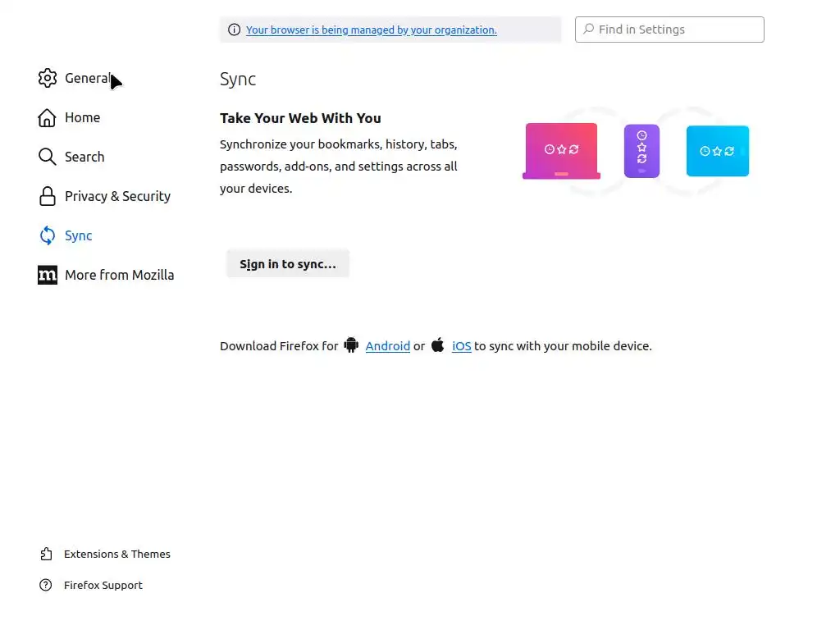The image size is (840, 630).
Task: Click the purple phone sync illustration
Action: coord(641,151)
